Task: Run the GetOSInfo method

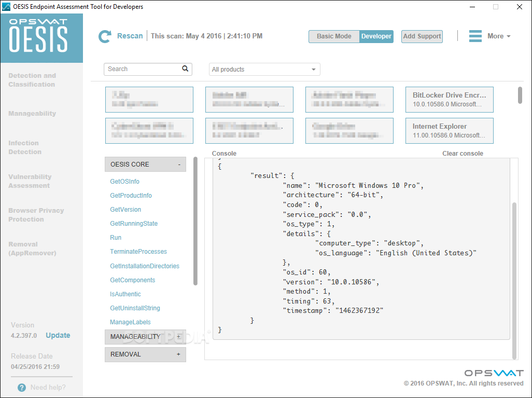Action: pos(124,181)
